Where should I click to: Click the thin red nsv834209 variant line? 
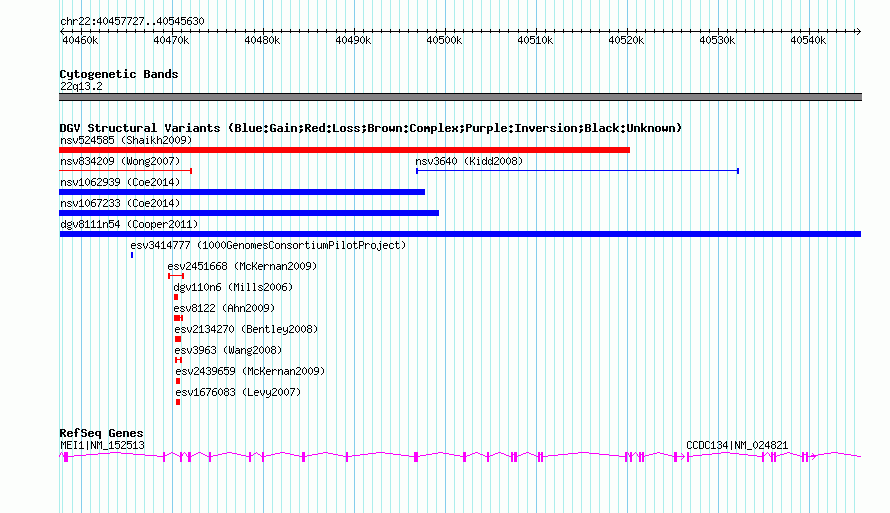125,171
